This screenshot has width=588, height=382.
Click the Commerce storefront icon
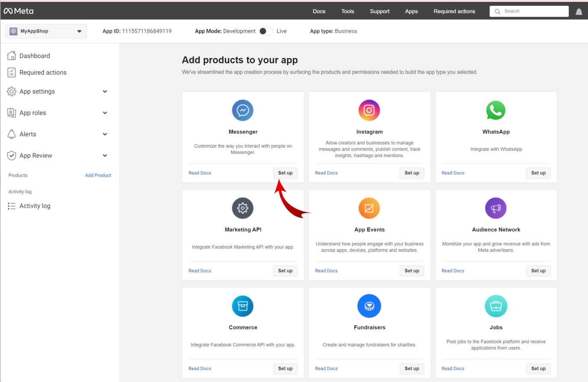point(243,306)
